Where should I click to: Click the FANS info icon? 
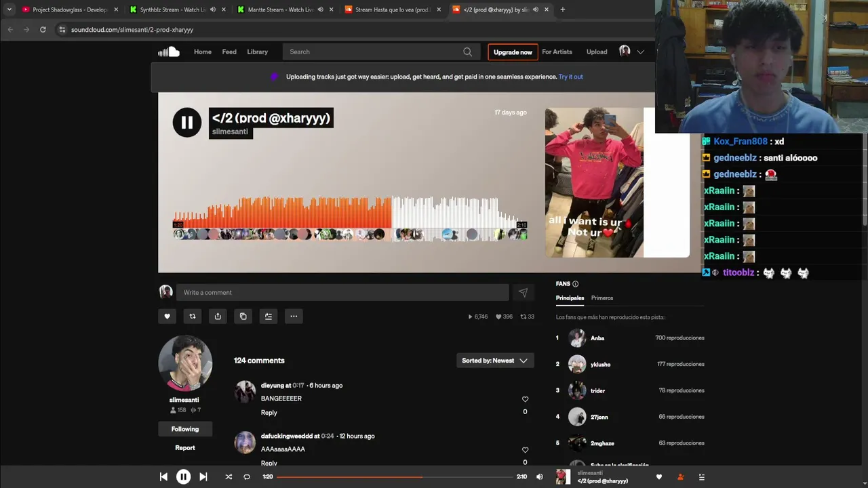575,284
